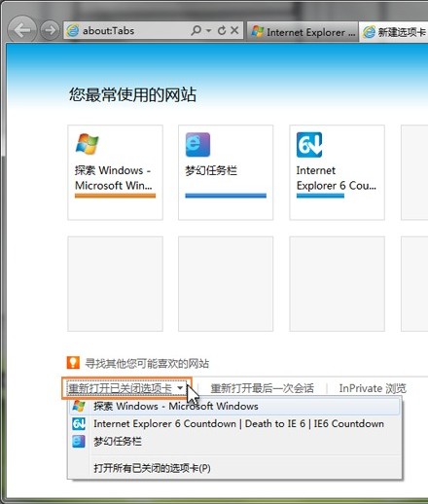Click the IE page icon in address bar
This screenshot has height=504, width=428.
[73, 31]
